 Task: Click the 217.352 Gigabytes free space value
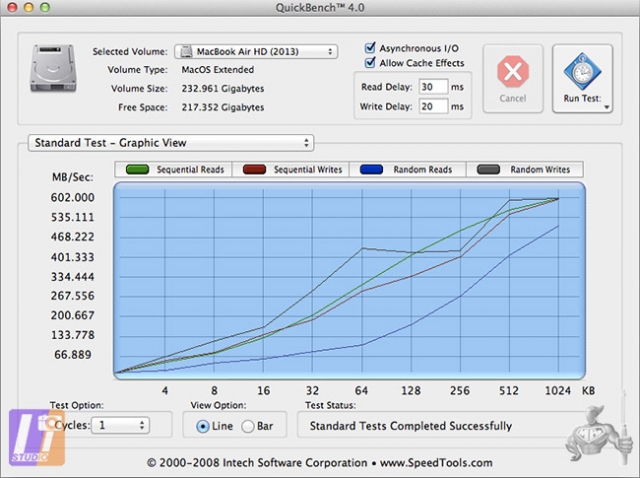click(x=223, y=107)
